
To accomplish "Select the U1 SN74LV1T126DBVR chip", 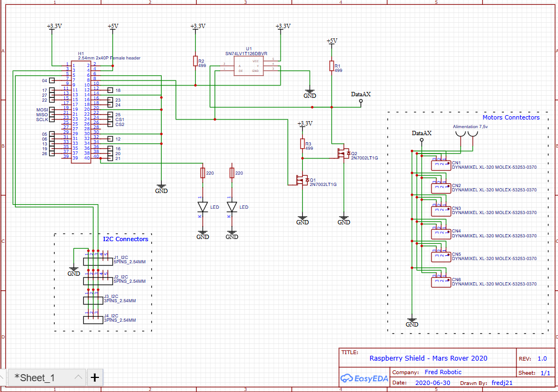I will click(248, 66).
